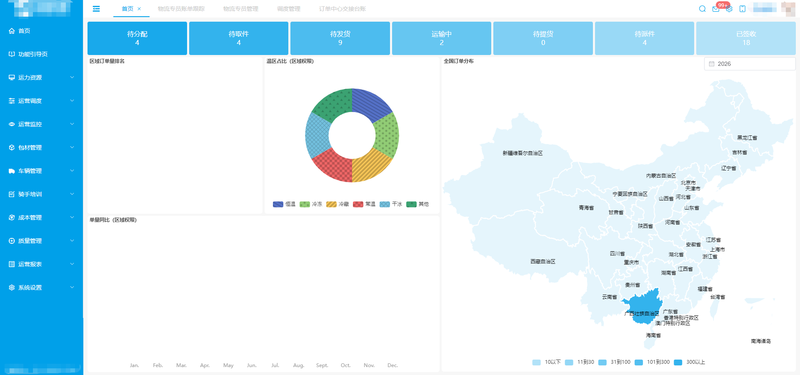Expand the 成本管理 sidebar menu

[x=41, y=217]
